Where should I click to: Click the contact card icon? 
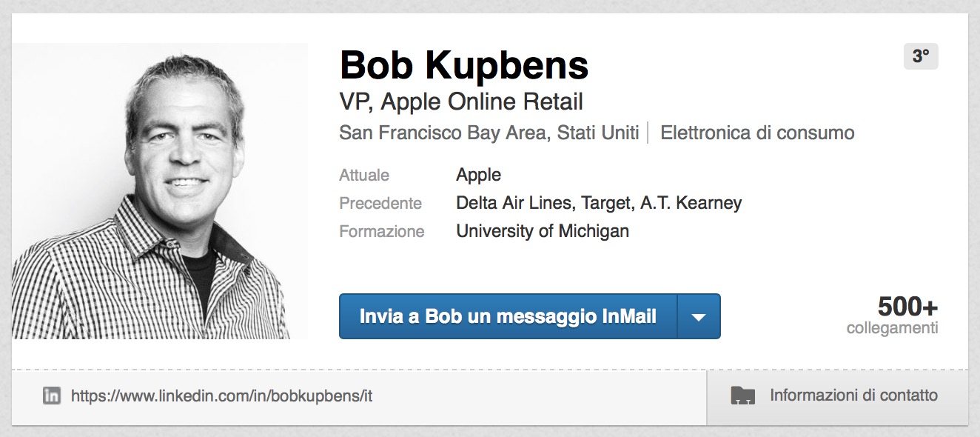tap(742, 396)
